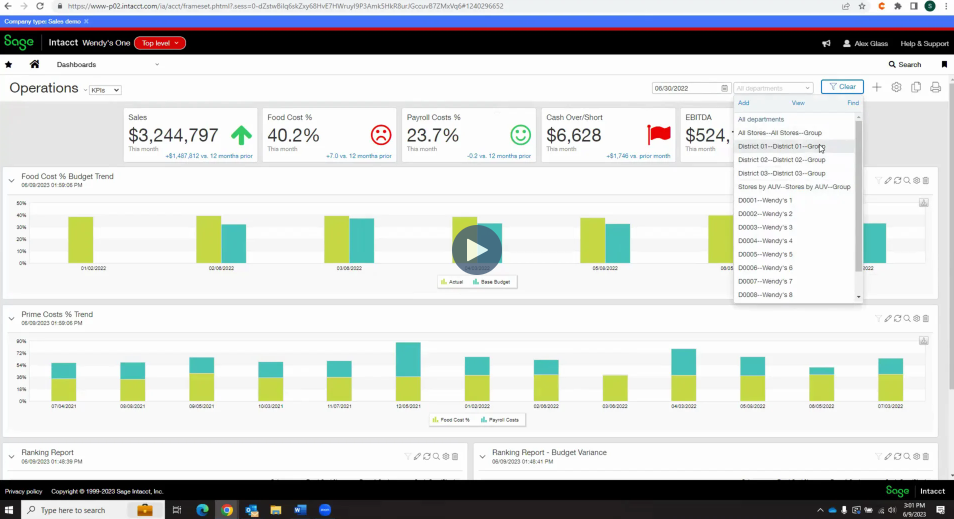Toggle chart view icon on Prime Costs chart
954x519 pixels.
click(924, 341)
